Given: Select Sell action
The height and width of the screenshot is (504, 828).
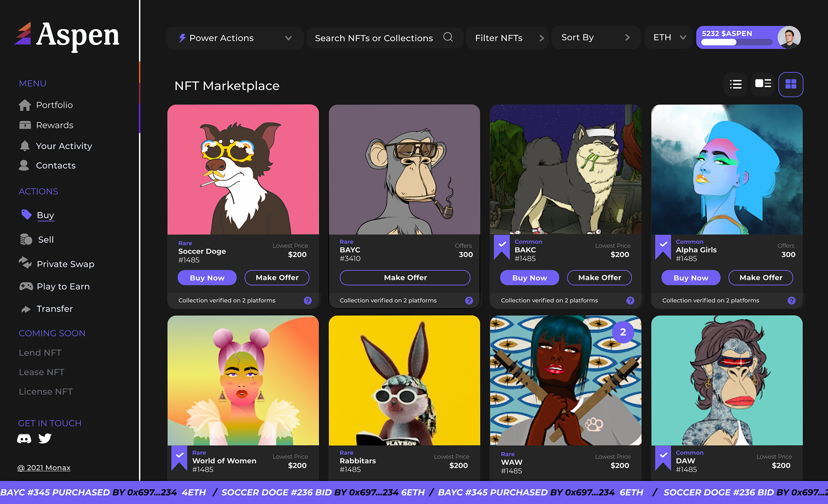Looking at the screenshot, I should [46, 239].
